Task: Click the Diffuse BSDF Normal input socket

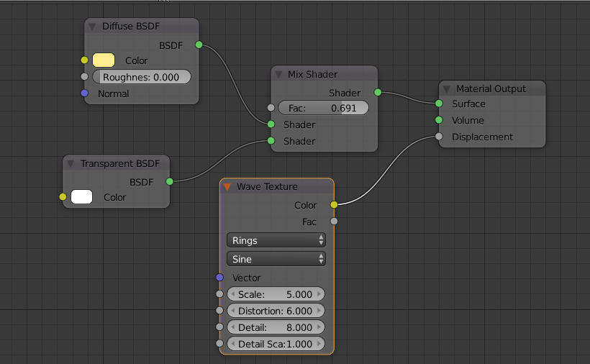Action: point(84,94)
